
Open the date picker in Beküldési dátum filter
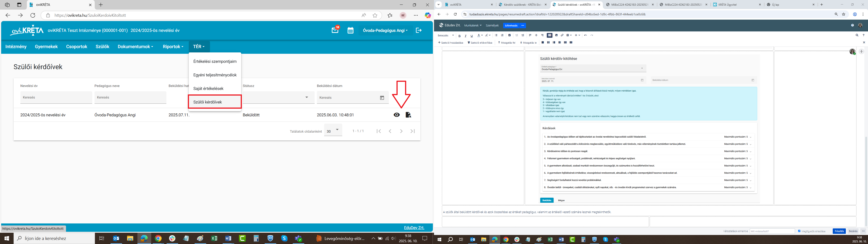382,98
